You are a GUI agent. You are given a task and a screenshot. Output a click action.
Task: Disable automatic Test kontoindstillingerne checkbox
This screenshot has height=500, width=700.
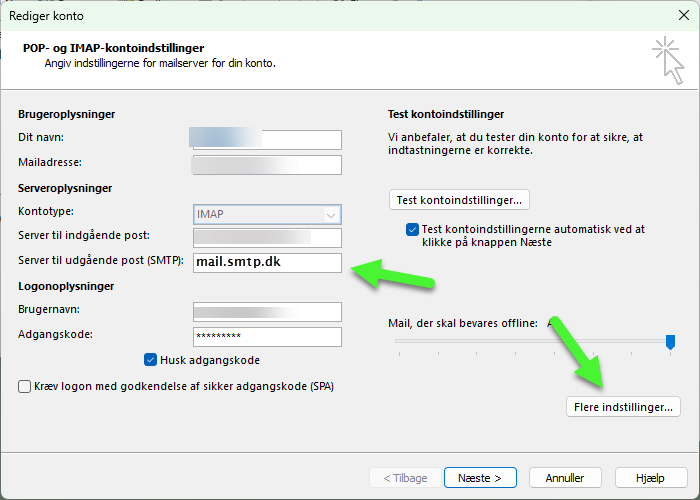(413, 229)
